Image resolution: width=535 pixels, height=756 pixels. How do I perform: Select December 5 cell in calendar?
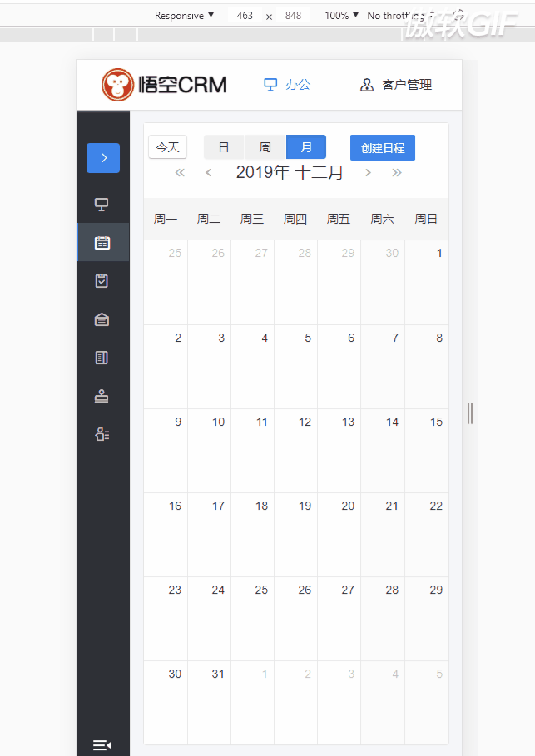[x=295, y=367]
